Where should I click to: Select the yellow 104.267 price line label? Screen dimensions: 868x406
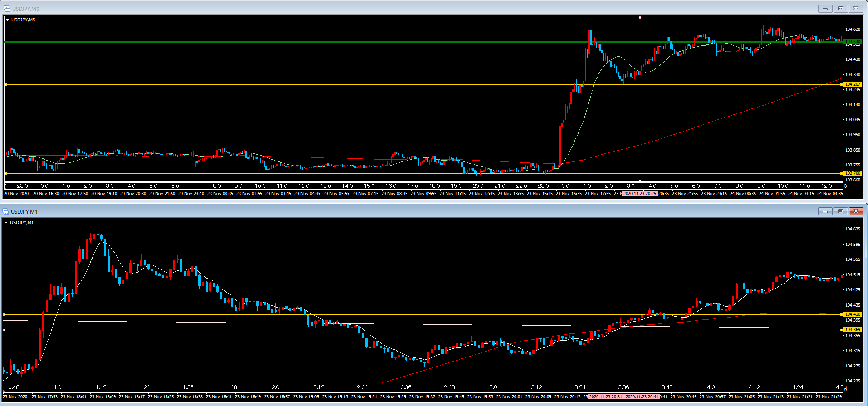click(853, 84)
